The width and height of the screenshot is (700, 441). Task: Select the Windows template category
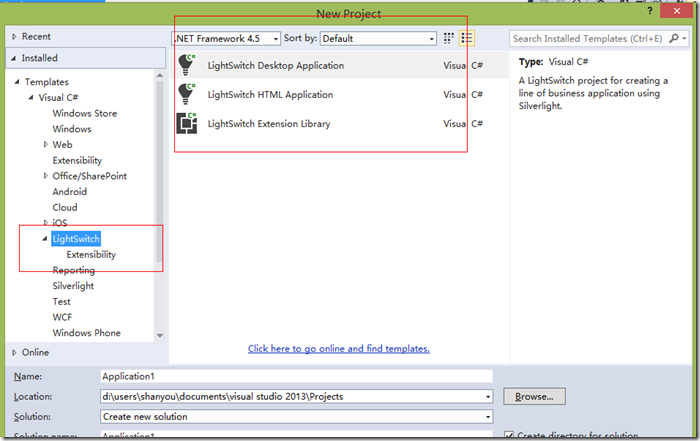coord(72,129)
